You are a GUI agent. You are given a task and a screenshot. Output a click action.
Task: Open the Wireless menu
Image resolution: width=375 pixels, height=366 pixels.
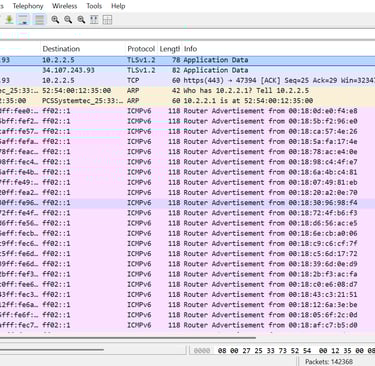(x=64, y=6)
